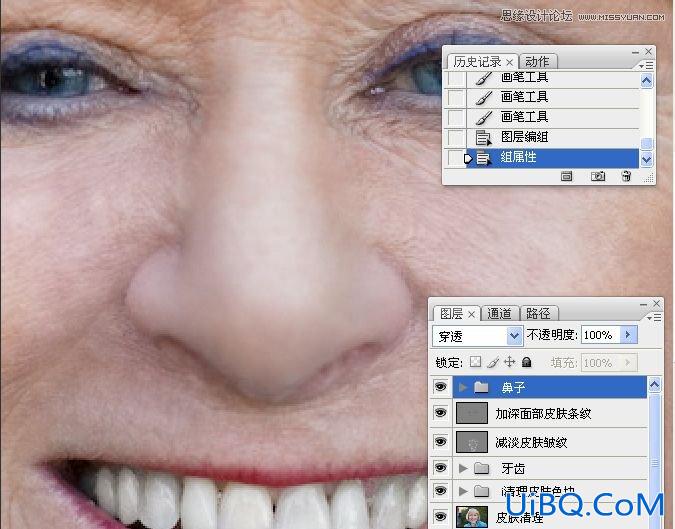The width and height of the screenshot is (675, 529).
Task: Select the 鼻子 group name
Action: (513, 388)
